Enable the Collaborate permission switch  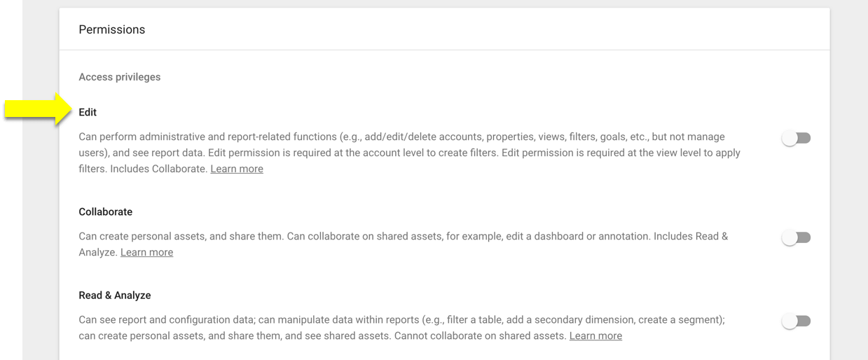[797, 237]
